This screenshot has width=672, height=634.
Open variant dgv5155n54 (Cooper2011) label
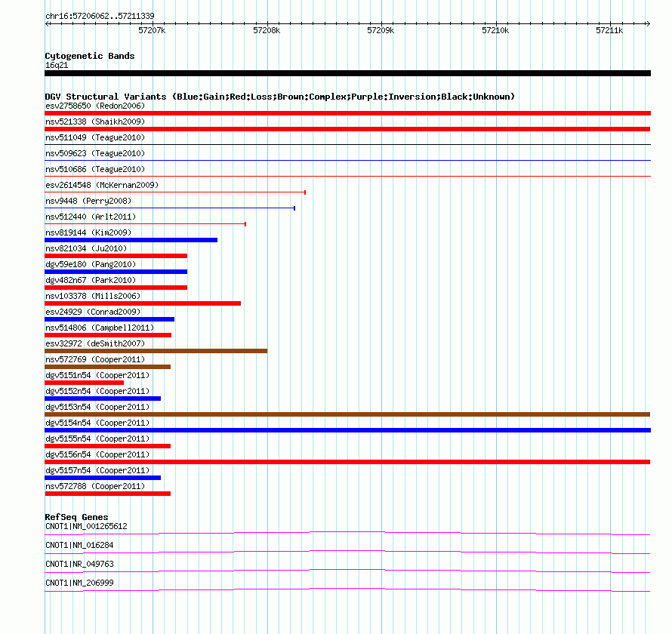click(97, 439)
